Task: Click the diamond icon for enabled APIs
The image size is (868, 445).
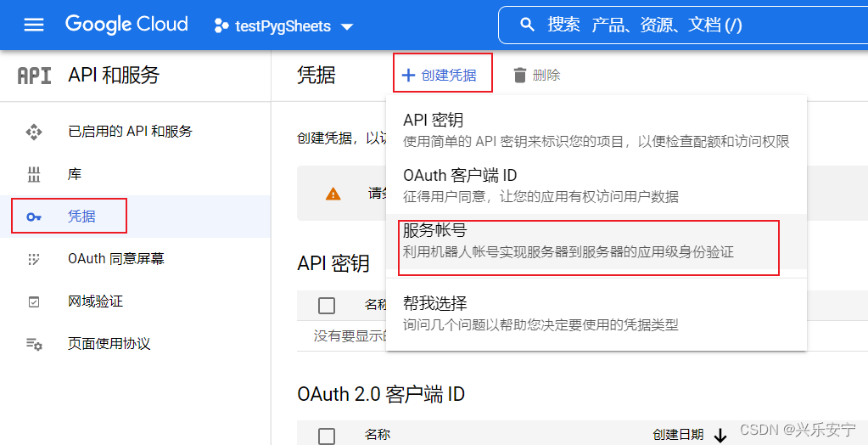Action: point(34,132)
